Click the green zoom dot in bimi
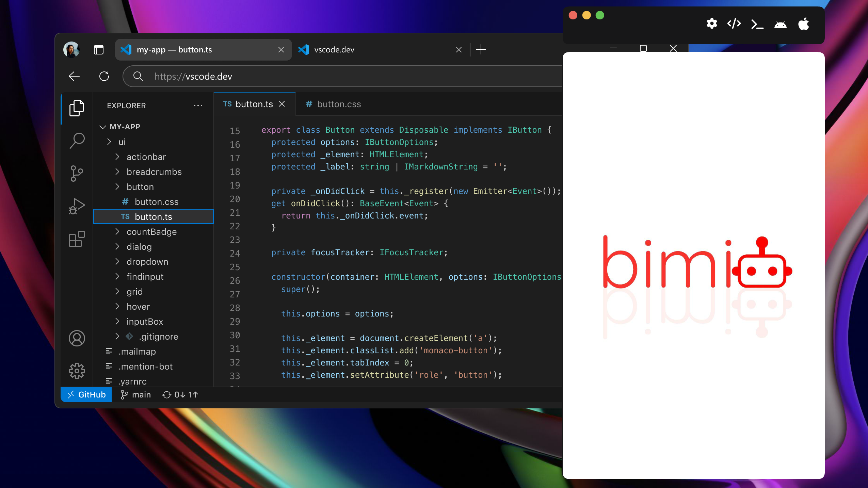 600,15
